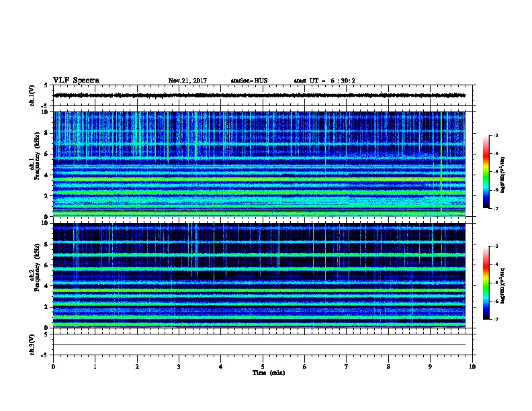
Task: Click the ch.2 color scale bar
Action: (x=486, y=283)
